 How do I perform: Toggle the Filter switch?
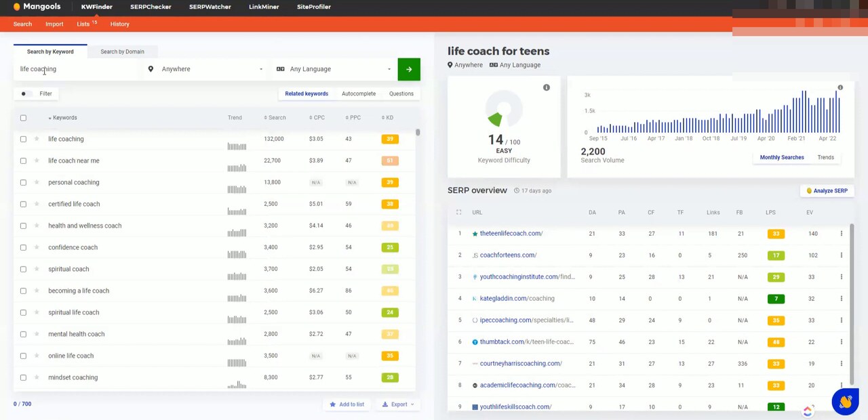[25, 93]
